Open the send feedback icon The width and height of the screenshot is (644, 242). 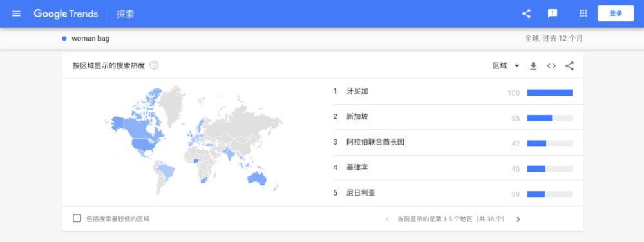pyautogui.click(x=553, y=14)
